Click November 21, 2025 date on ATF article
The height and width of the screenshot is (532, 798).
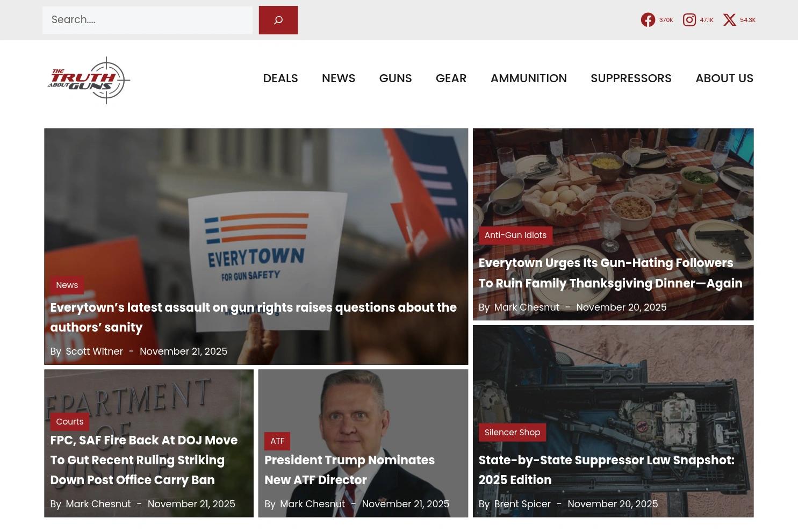406,504
